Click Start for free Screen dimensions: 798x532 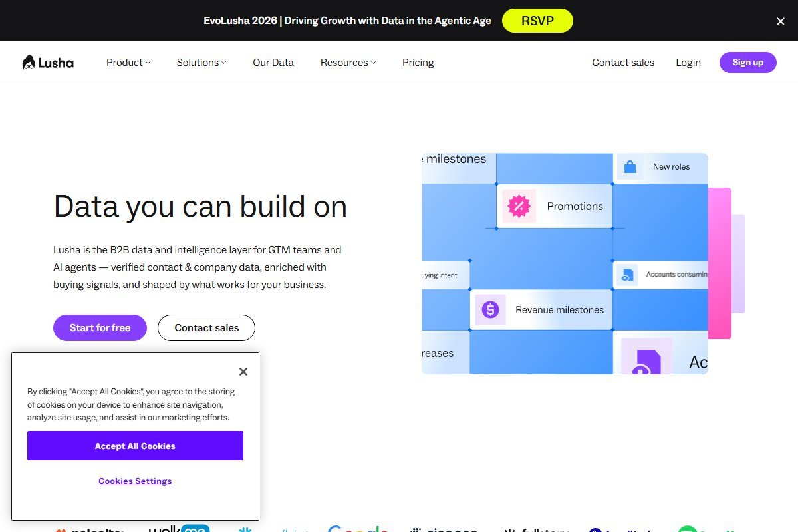coord(100,328)
